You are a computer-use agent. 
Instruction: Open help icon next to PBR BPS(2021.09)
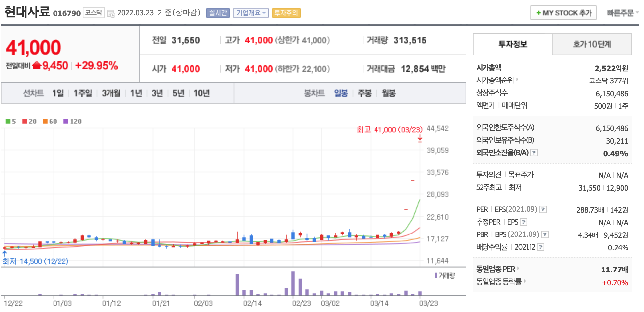point(545,234)
